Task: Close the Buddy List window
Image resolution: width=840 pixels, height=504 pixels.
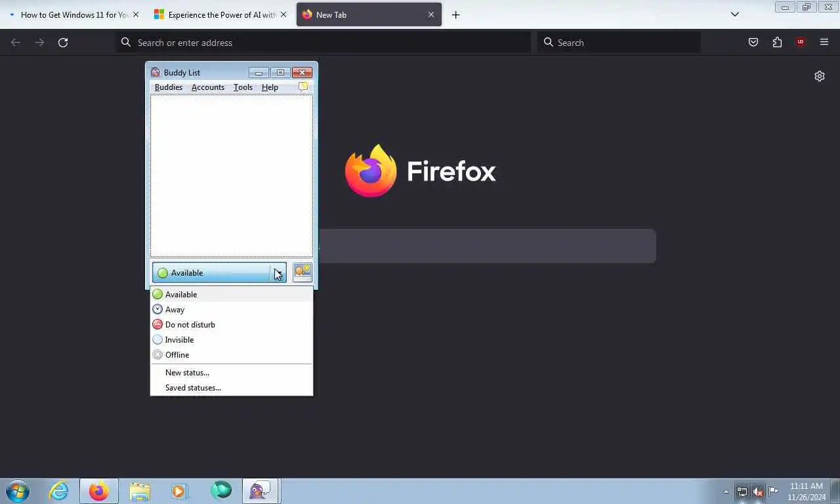Action: coord(302,72)
